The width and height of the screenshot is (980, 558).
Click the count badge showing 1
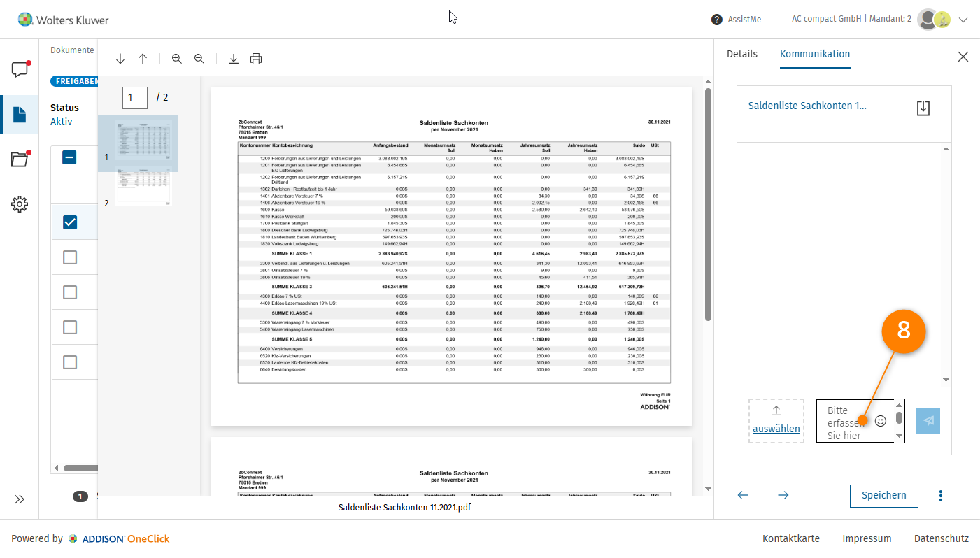[80, 496]
